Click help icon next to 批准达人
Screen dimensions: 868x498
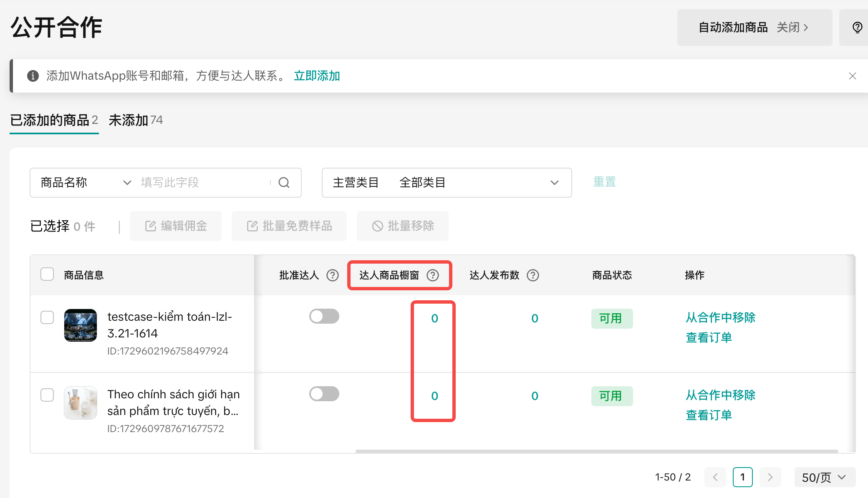(333, 275)
